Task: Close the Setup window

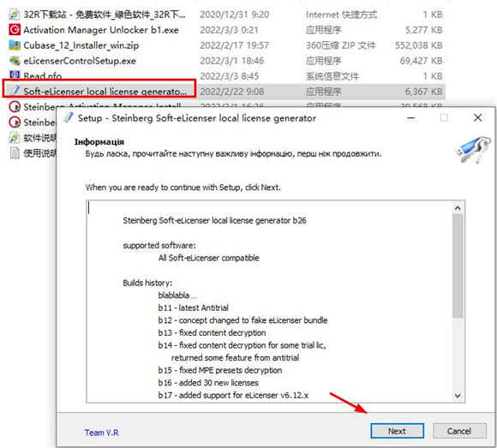Action: tap(477, 118)
